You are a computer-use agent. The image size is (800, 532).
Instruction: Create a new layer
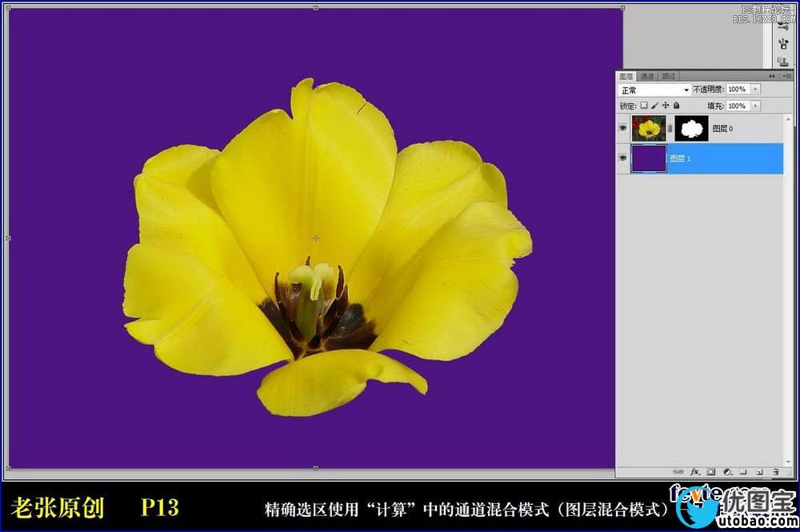758,472
